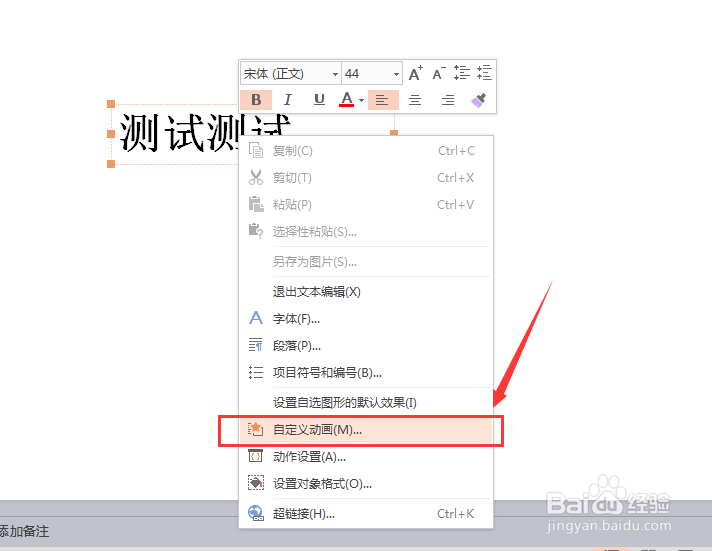Image resolution: width=712 pixels, height=551 pixels.
Task: Click the increase line spacing icon
Action: click(462, 73)
